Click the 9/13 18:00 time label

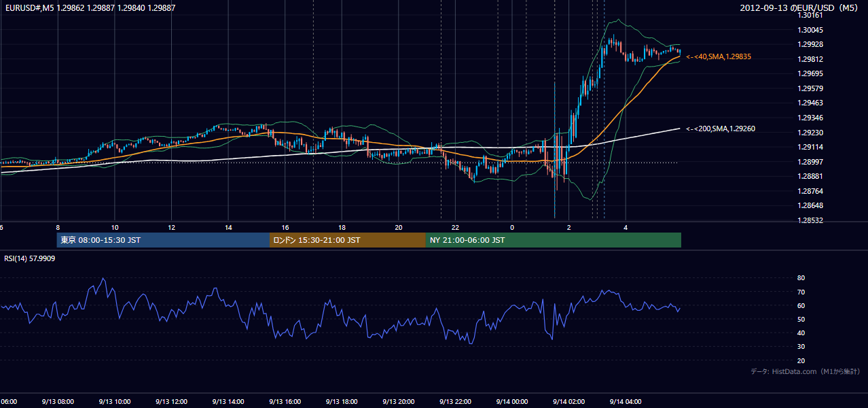[342, 401]
